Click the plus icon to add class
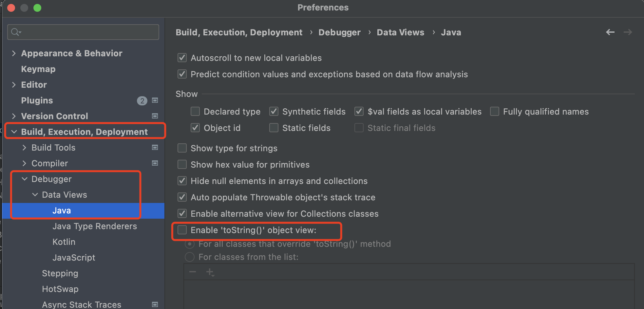Screen dimensions: 644x309 210,272
